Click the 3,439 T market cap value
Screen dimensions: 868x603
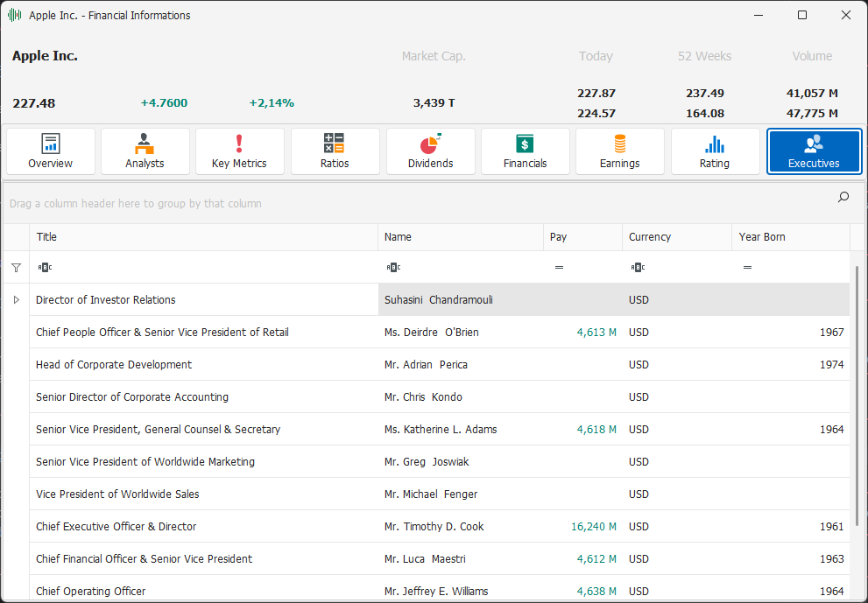pos(434,103)
